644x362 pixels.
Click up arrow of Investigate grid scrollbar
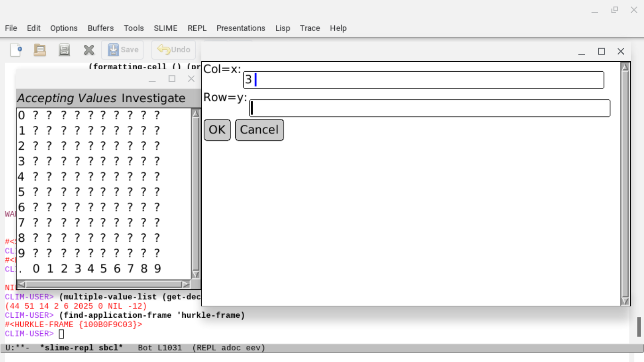click(196, 114)
